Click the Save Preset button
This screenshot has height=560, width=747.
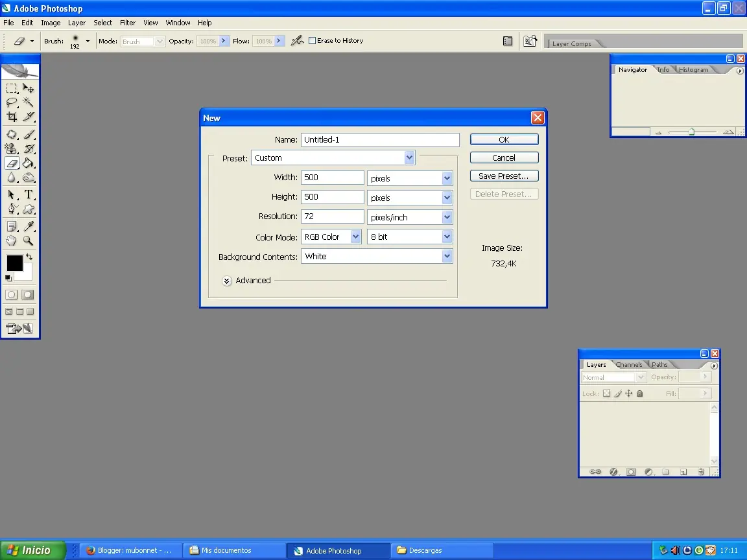click(504, 176)
